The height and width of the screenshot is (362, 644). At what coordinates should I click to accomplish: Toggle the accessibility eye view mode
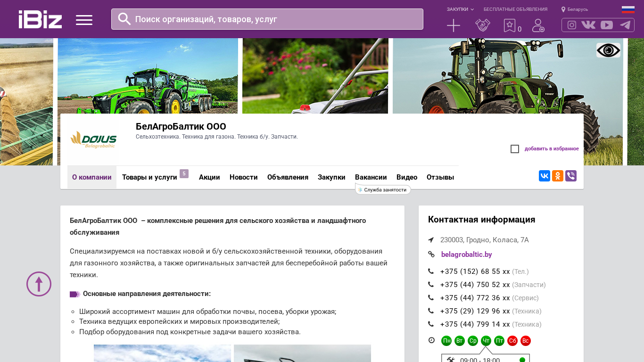pyautogui.click(x=608, y=50)
